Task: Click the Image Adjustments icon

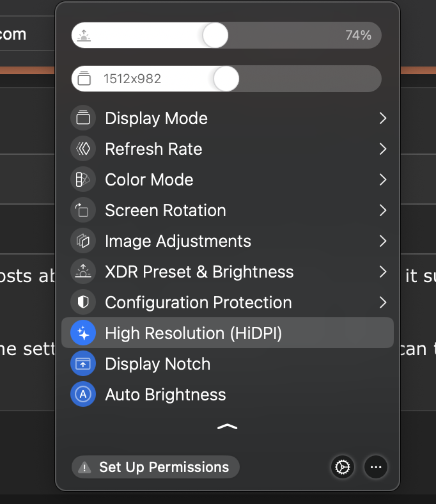Action: tap(83, 241)
